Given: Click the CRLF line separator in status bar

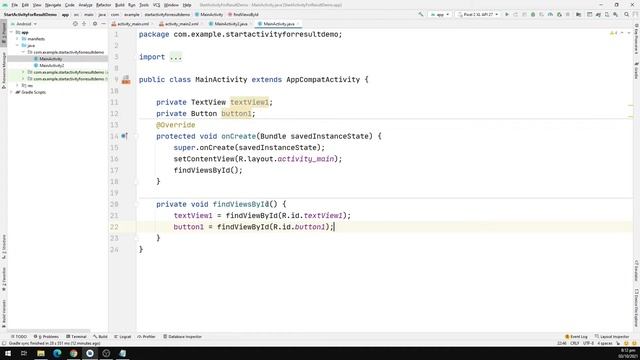Looking at the screenshot, I should [x=574, y=343].
